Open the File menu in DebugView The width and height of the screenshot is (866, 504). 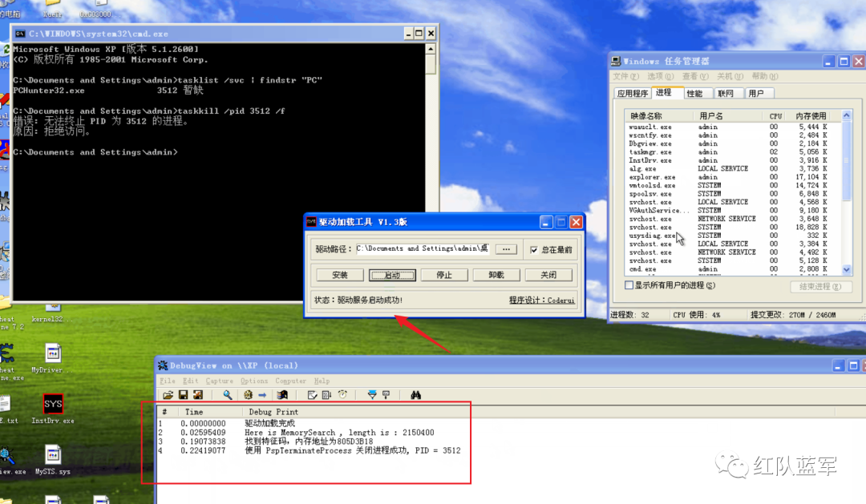(x=168, y=381)
